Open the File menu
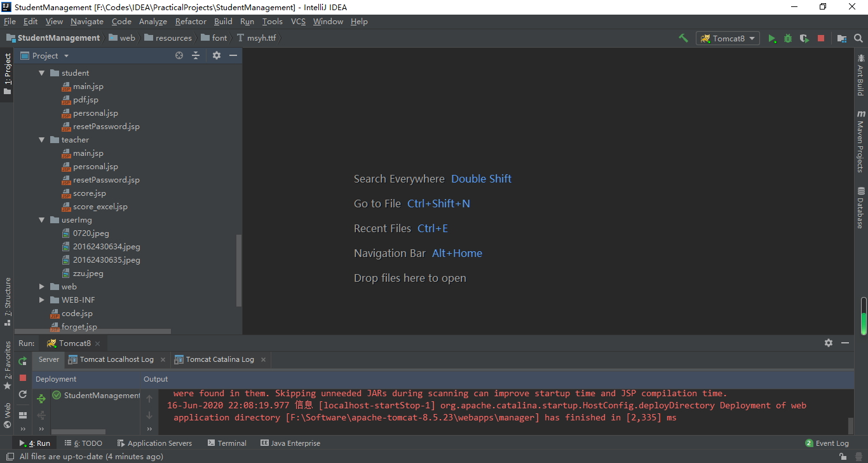 pos(10,22)
